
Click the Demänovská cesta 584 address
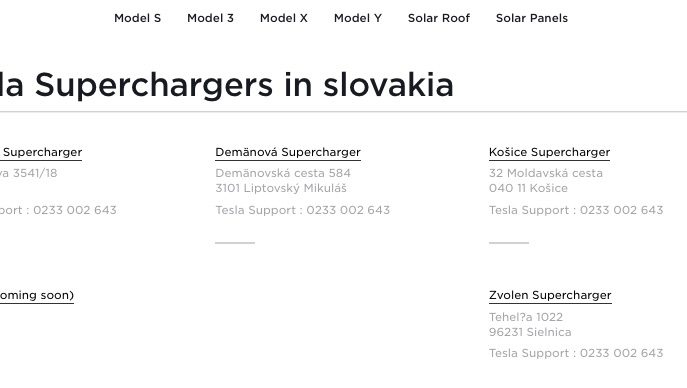click(x=283, y=173)
